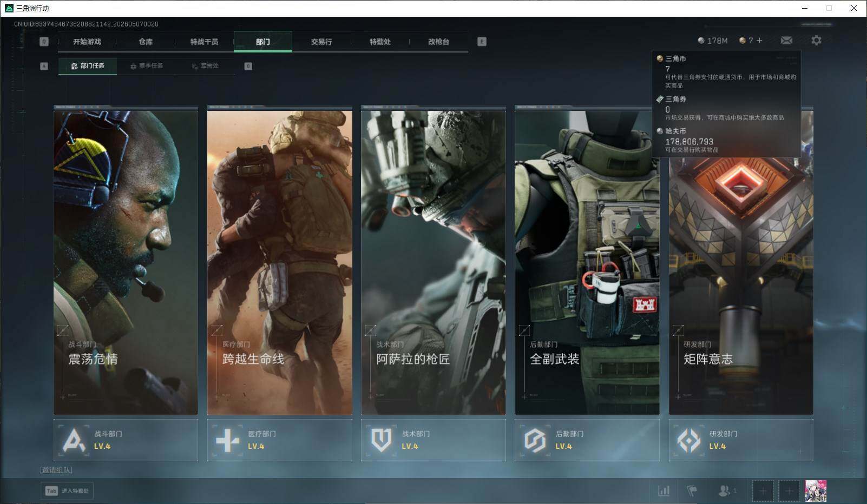This screenshot has width=867, height=504.
Task: Click the expand icon on 跨越生命线 card
Action: [x=216, y=330]
